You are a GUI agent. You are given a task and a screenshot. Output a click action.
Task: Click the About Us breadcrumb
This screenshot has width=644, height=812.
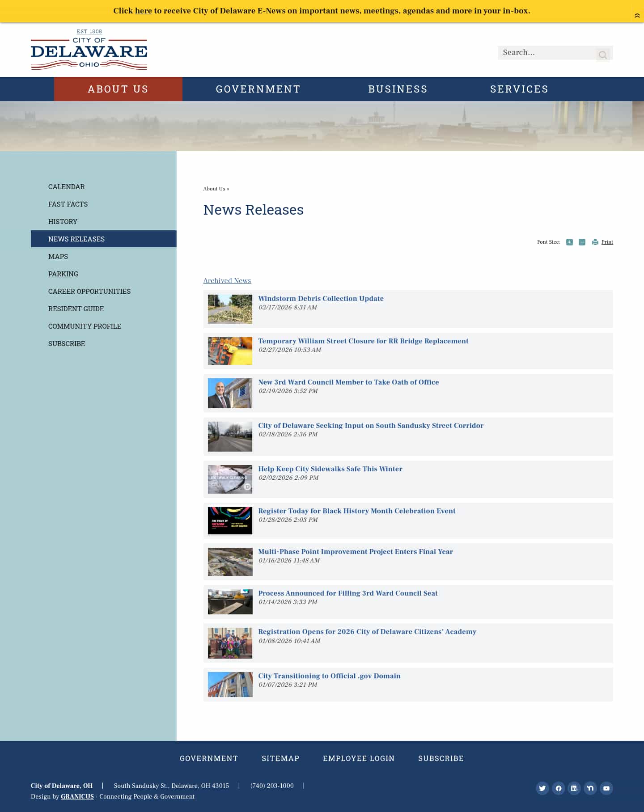click(214, 189)
